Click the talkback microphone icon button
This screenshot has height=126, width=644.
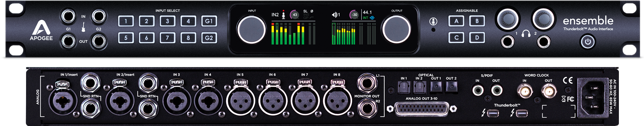[x=433, y=21]
